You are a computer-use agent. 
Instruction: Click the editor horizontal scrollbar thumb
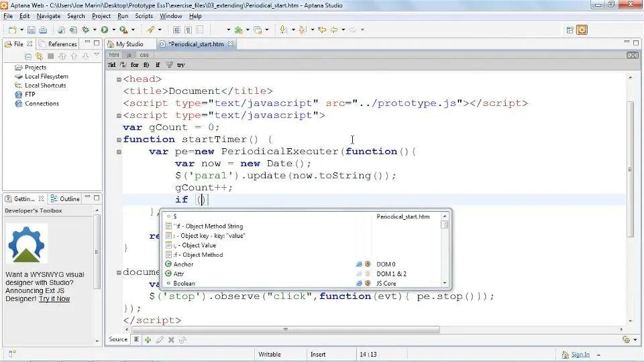[286, 330]
